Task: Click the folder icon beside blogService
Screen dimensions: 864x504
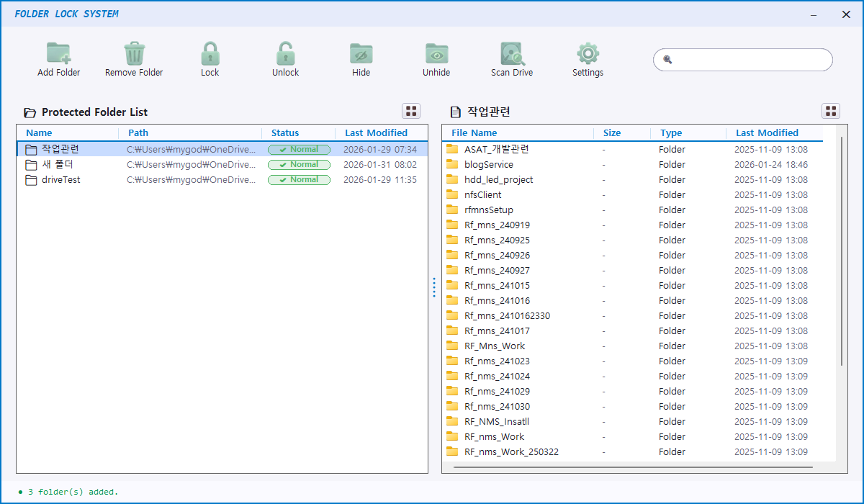Action: (452, 164)
